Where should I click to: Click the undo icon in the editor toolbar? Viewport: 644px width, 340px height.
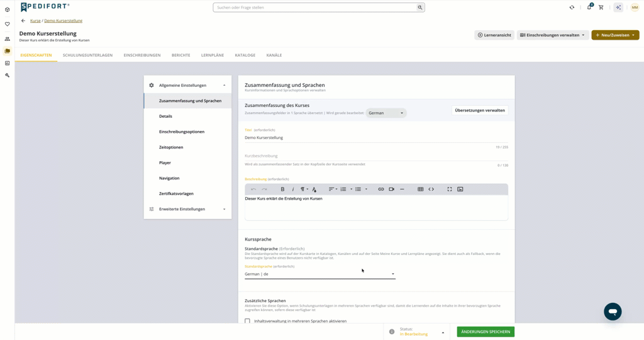click(253, 189)
